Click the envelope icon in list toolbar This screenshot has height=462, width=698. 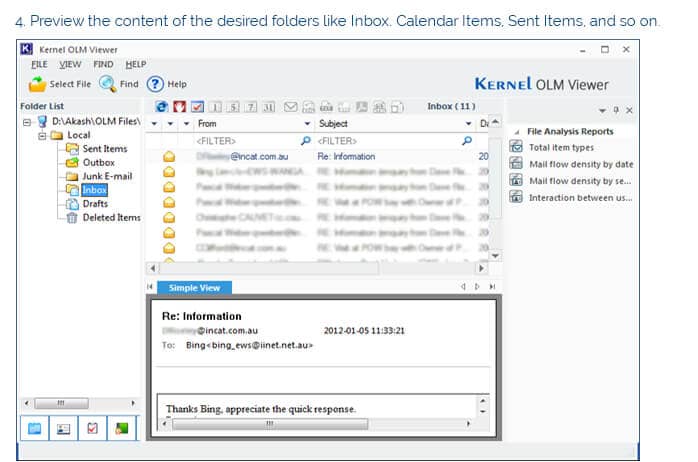pos(291,106)
